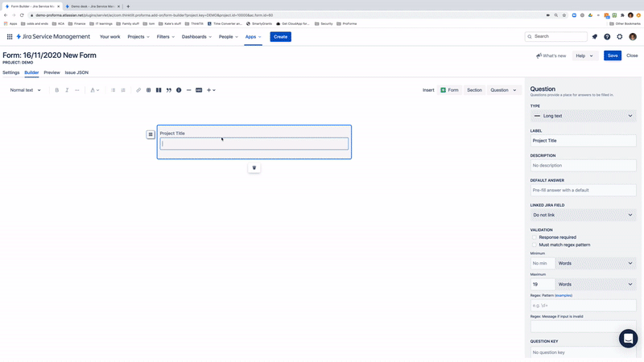
Task: Open the Apps menu
Action: tap(253, 36)
